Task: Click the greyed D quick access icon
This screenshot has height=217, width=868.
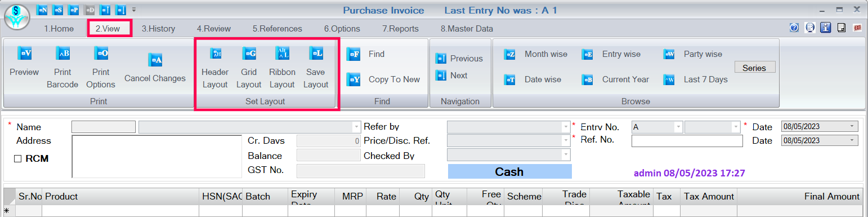Action: [90, 10]
